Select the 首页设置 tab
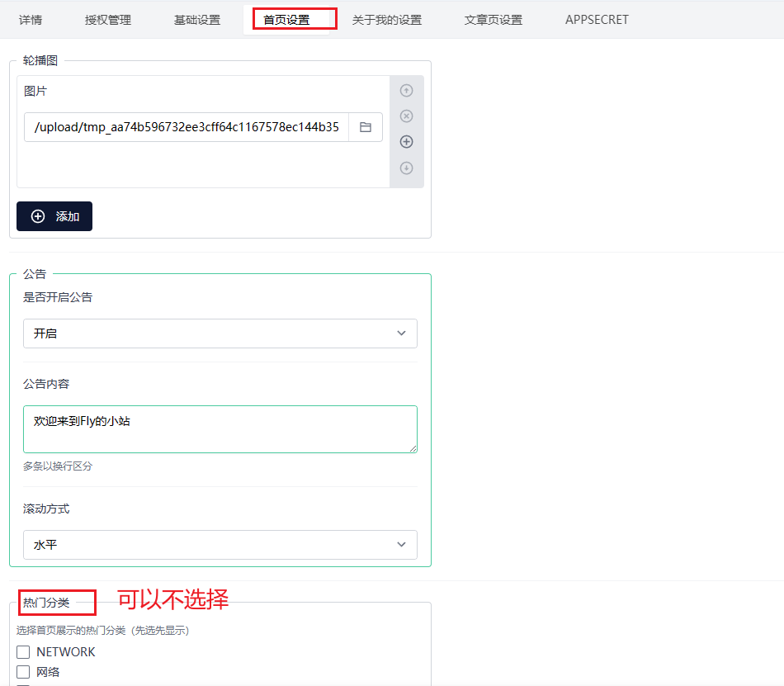 (286, 20)
